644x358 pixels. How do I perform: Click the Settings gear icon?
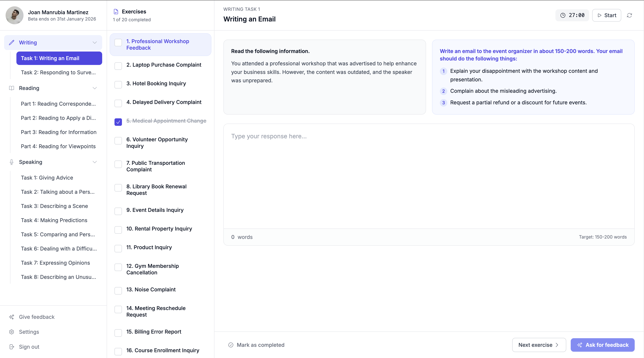coord(12,332)
